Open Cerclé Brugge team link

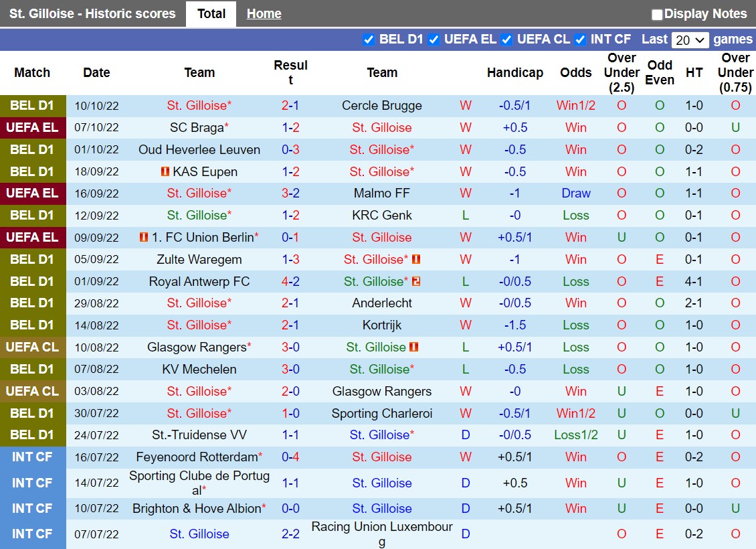pos(382,106)
